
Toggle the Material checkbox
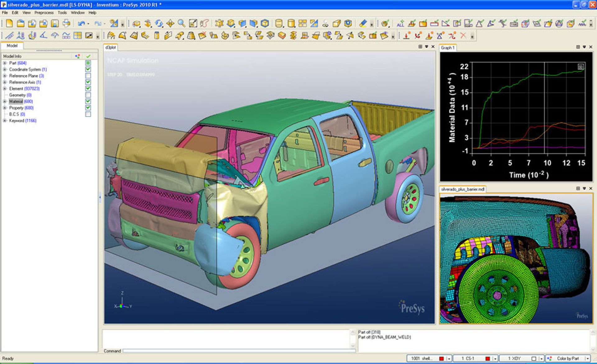coord(88,101)
